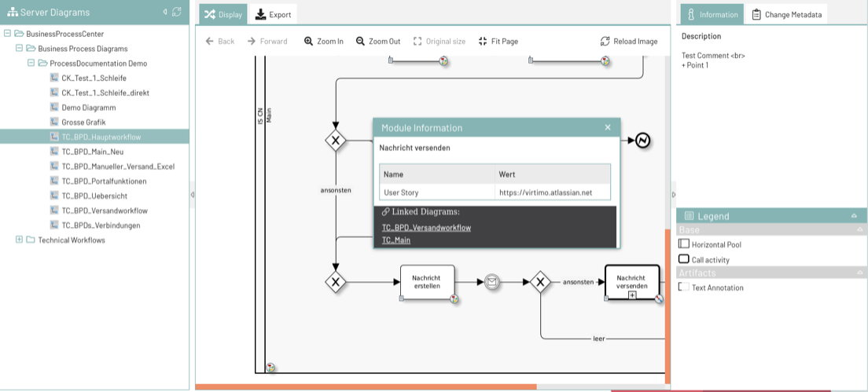This screenshot has height=392, width=868.
Task: Open the Change Metadata tab
Action: click(786, 14)
